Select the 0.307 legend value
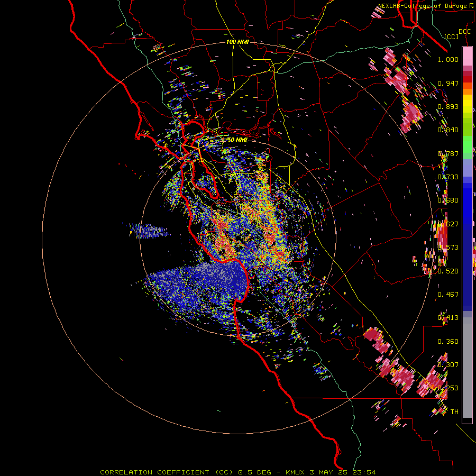476x476 pixels. point(448,364)
